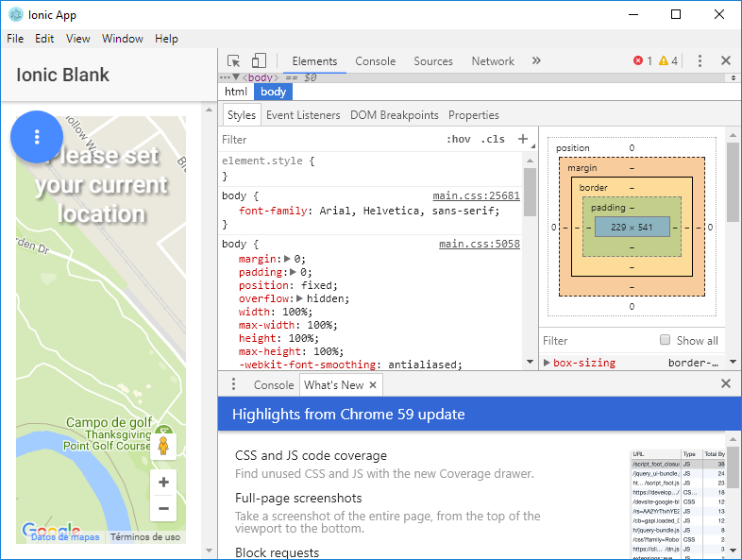
Task: Click the Full-page screenshots heading
Action: (x=298, y=498)
